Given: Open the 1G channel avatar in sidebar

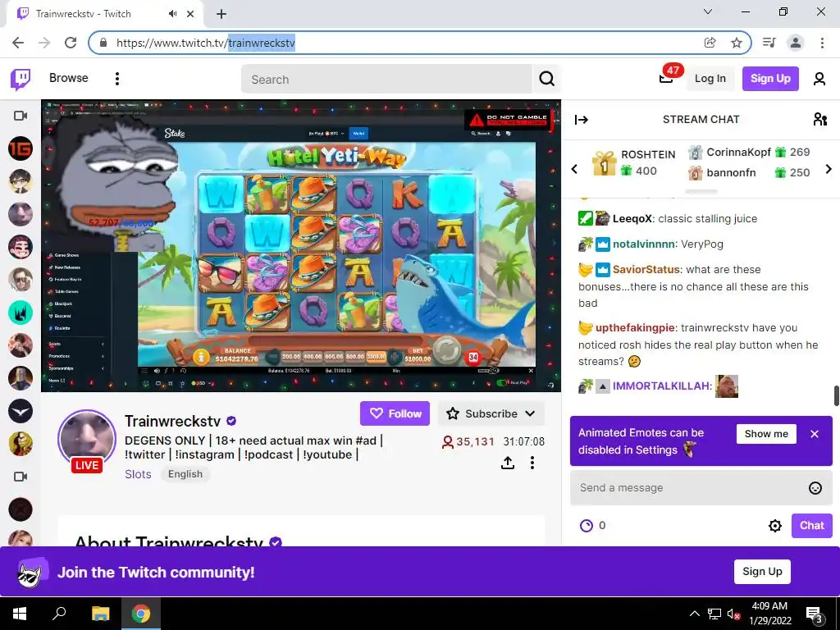Looking at the screenshot, I should [x=21, y=148].
